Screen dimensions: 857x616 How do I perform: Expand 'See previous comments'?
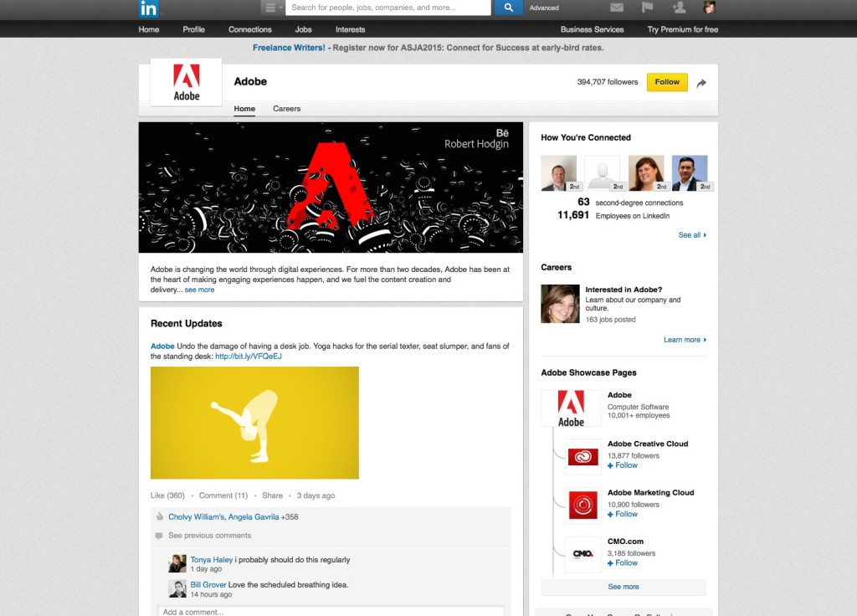(209, 536)
